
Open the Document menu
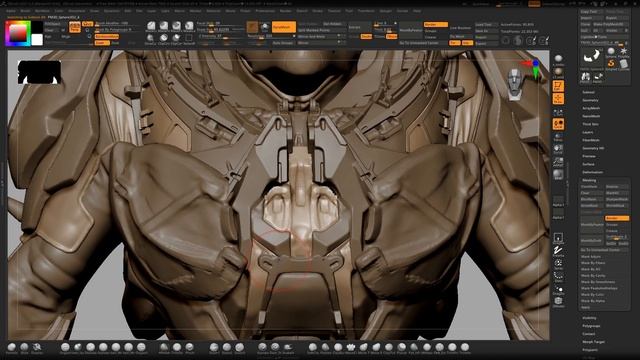[77, 11]
